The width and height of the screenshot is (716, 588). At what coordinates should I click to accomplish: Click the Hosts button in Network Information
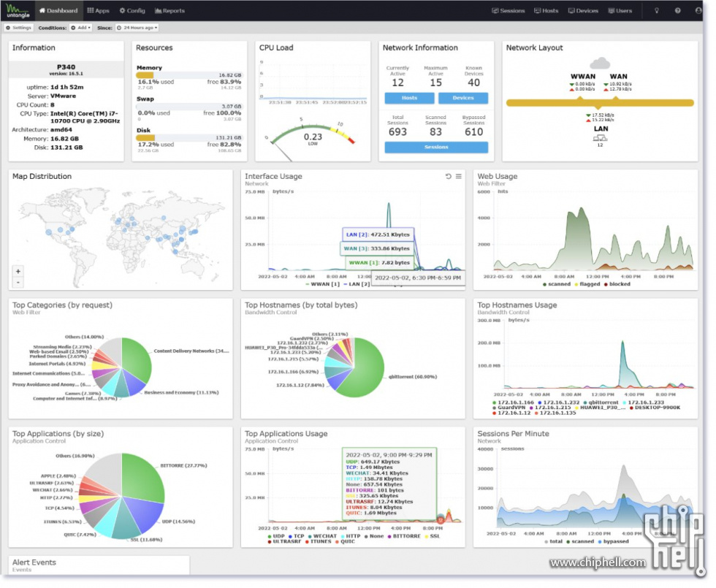[410, 98]
